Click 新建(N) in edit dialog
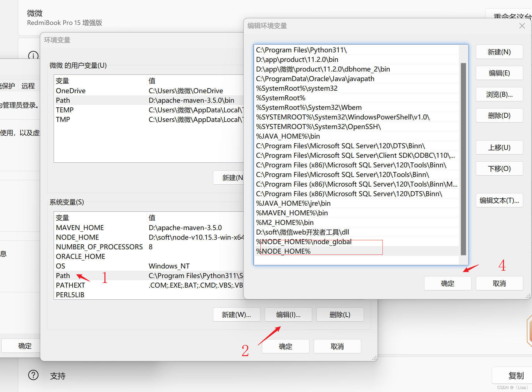The image size is (532, 392). tap(499, 52)
